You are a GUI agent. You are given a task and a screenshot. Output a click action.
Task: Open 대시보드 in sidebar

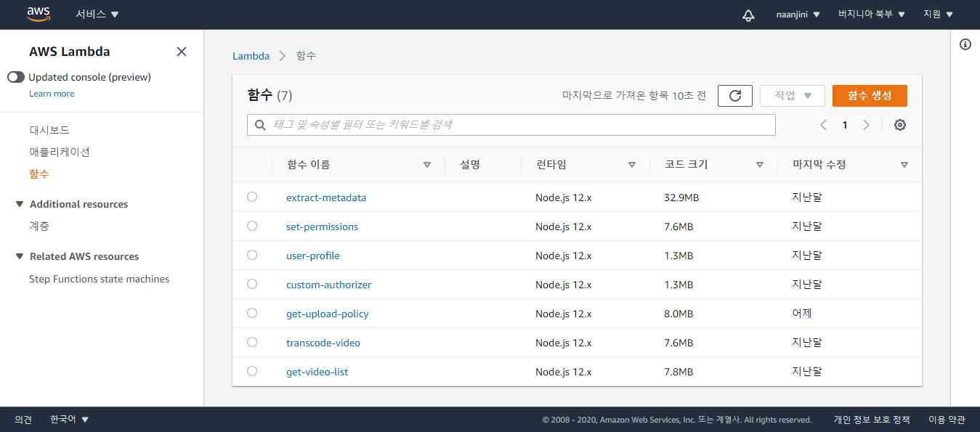point(49,131)
